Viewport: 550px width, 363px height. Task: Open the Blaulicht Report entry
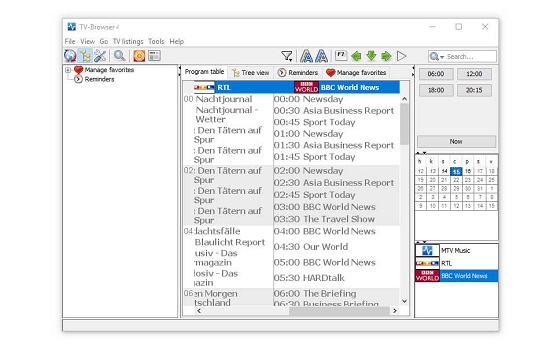coord(230,242)
